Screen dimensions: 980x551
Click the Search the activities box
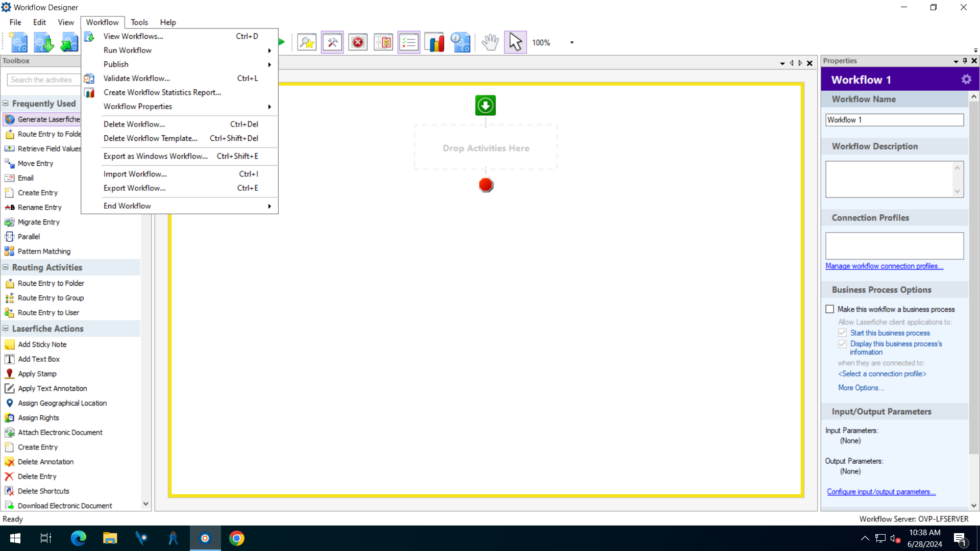point(43,80)
